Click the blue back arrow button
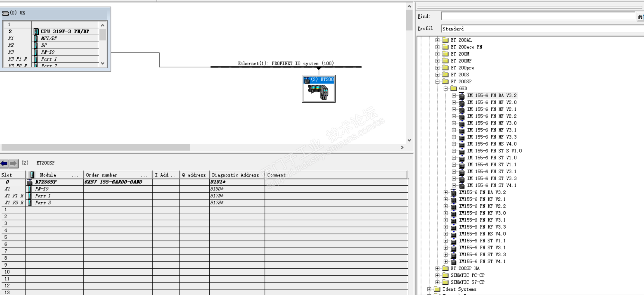The width and height of the screenshot is (644, 295). tap(4, 163)
